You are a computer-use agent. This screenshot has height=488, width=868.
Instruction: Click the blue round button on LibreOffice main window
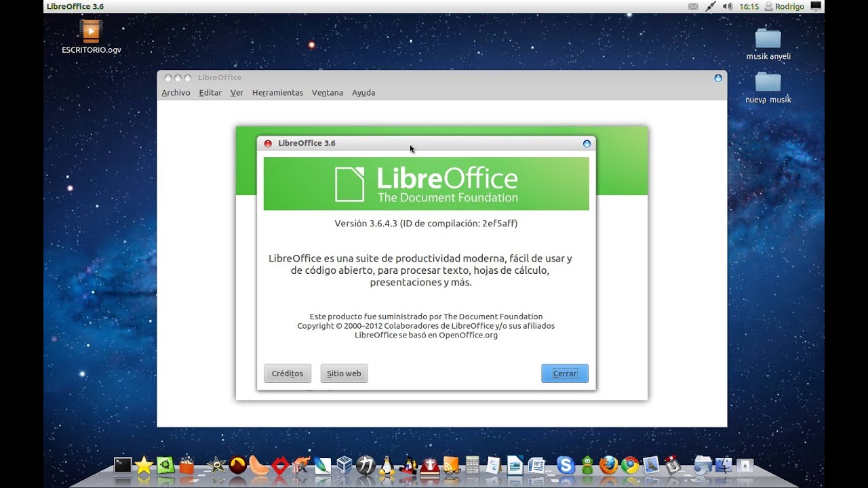pos(718,78)
